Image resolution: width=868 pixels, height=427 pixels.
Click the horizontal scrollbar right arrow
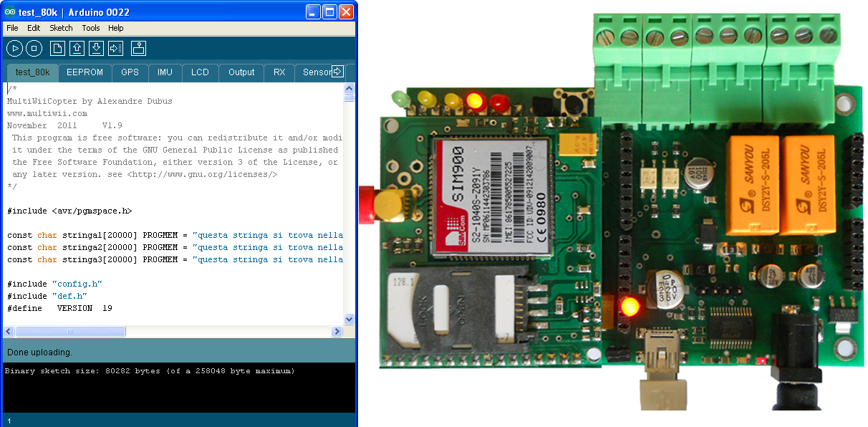coord(337,332)
